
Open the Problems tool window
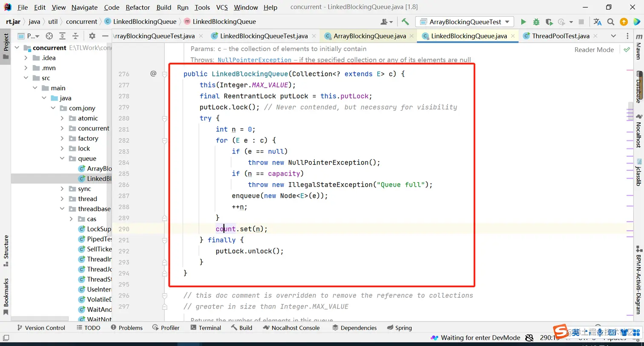point(126,328)
